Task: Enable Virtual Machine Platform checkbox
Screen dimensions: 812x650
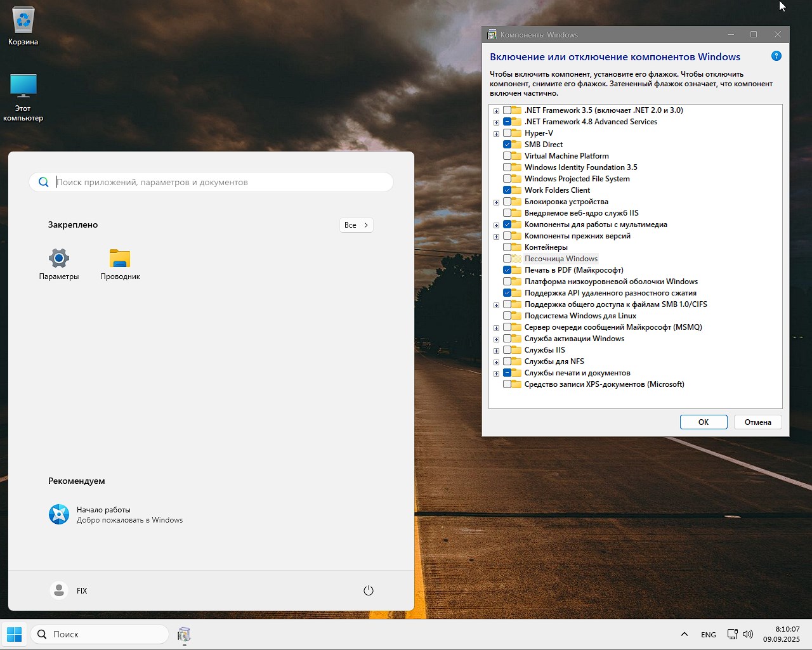Action: point(507,156)
